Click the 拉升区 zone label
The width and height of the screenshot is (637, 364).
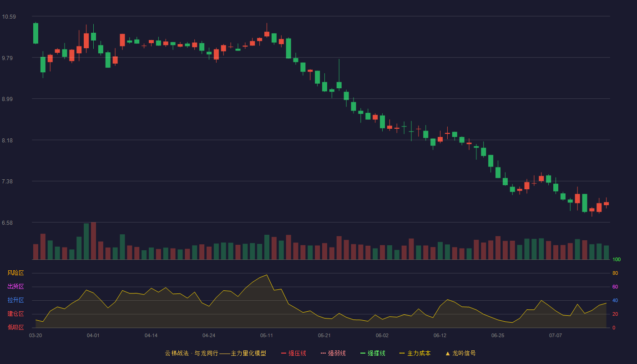[15, 300]
